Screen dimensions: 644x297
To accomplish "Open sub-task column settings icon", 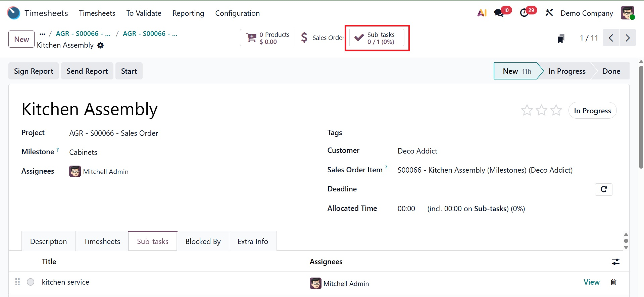I will (x=615, y=262).
